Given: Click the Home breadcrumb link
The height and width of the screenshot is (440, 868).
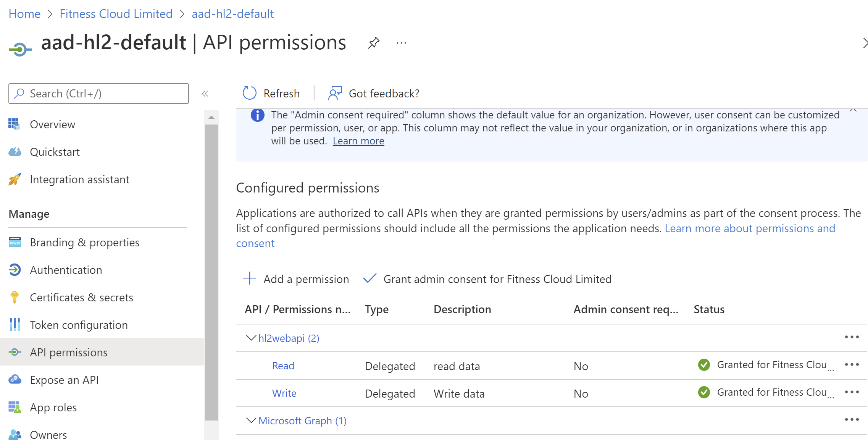Looking at the screenshot, I should [24, 14].
